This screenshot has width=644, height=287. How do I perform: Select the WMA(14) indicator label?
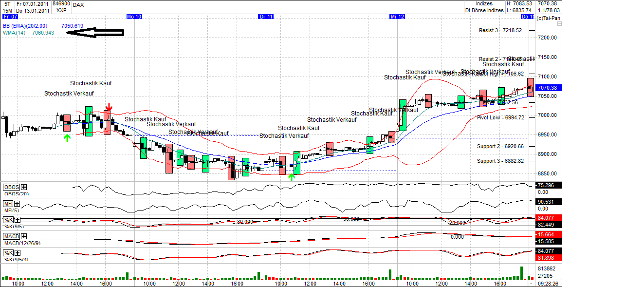point(14,33)
